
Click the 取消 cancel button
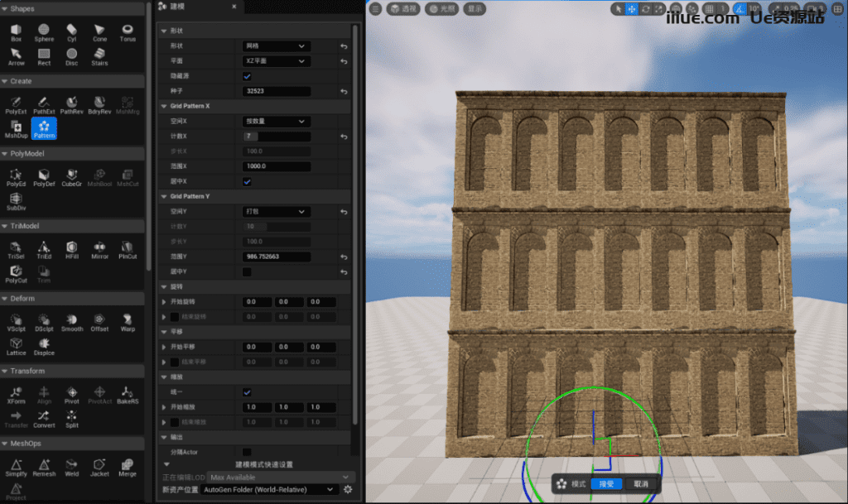[641, 484]
